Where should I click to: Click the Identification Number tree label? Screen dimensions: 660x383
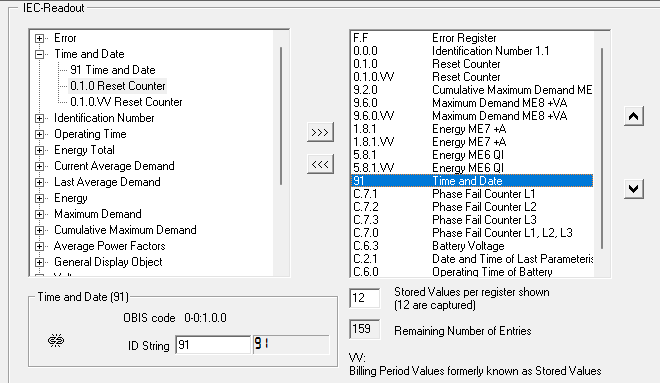pos(104,118)
